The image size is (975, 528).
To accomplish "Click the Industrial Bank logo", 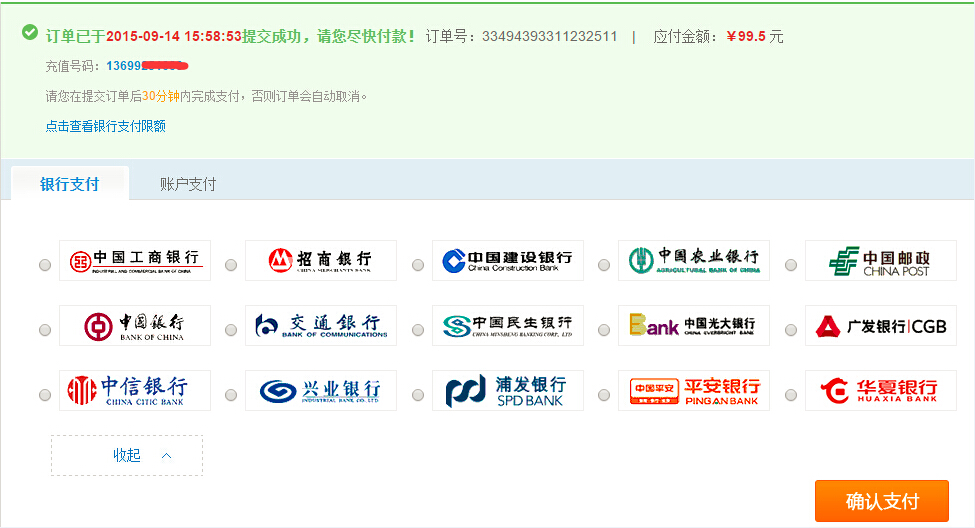I will (321, 391).
